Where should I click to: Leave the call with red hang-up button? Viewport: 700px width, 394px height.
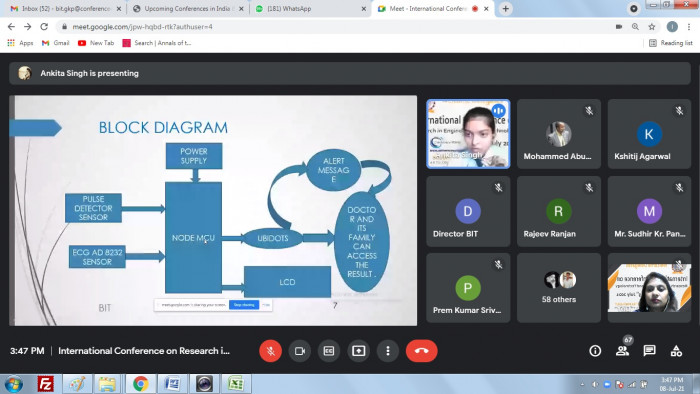click(421, 351)
